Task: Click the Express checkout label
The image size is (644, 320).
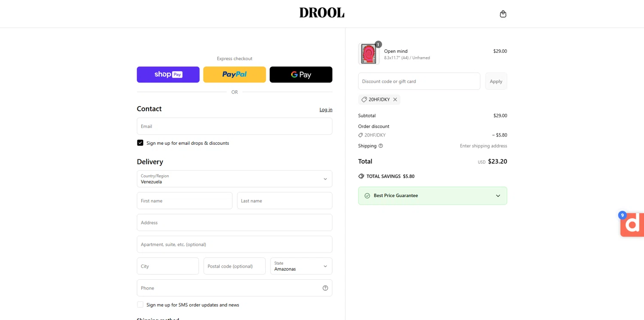Action: point(234,58)
